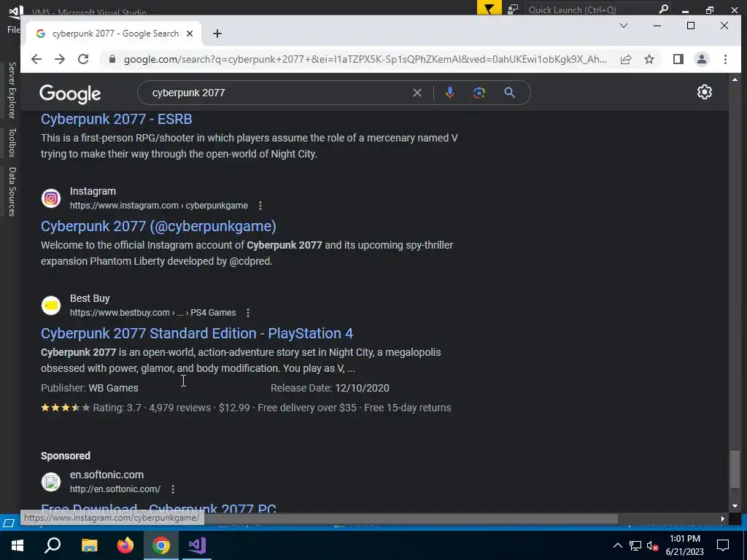Click the http://en.softonic.com/ address text
Viewport: 747px width, 560px height.
pos(115,489)
